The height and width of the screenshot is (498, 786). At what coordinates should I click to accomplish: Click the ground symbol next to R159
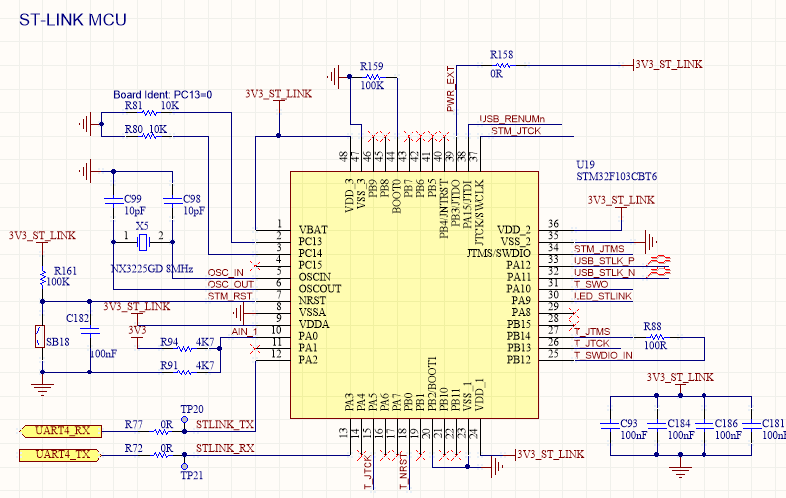click(334, 77)
